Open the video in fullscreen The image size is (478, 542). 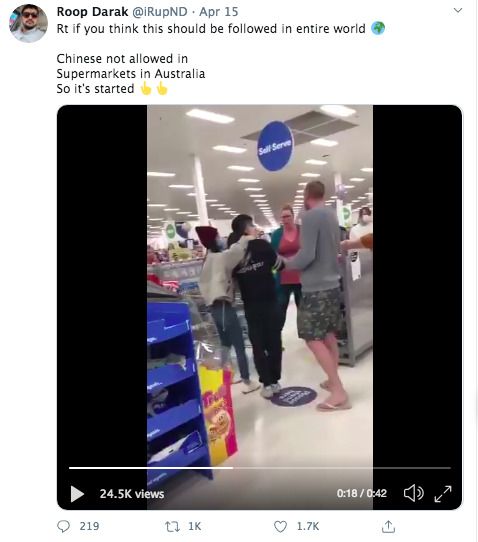(443, 494)
